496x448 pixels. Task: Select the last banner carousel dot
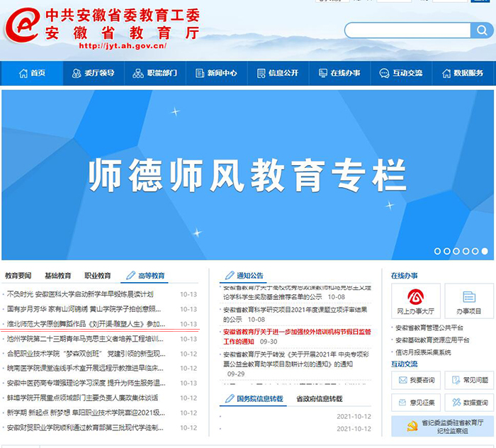coord(485,251)
